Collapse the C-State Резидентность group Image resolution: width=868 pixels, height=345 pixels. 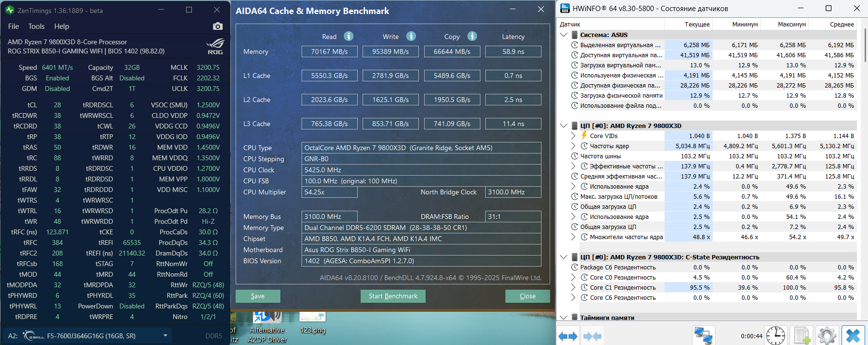[x=564, y=257]
